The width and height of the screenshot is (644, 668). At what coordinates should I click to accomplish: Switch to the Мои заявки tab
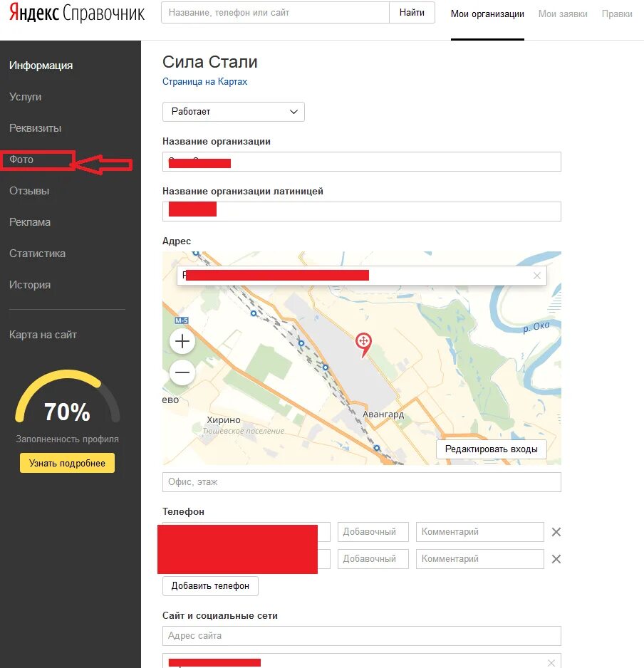pyautogui.click(x=563, y=14)
